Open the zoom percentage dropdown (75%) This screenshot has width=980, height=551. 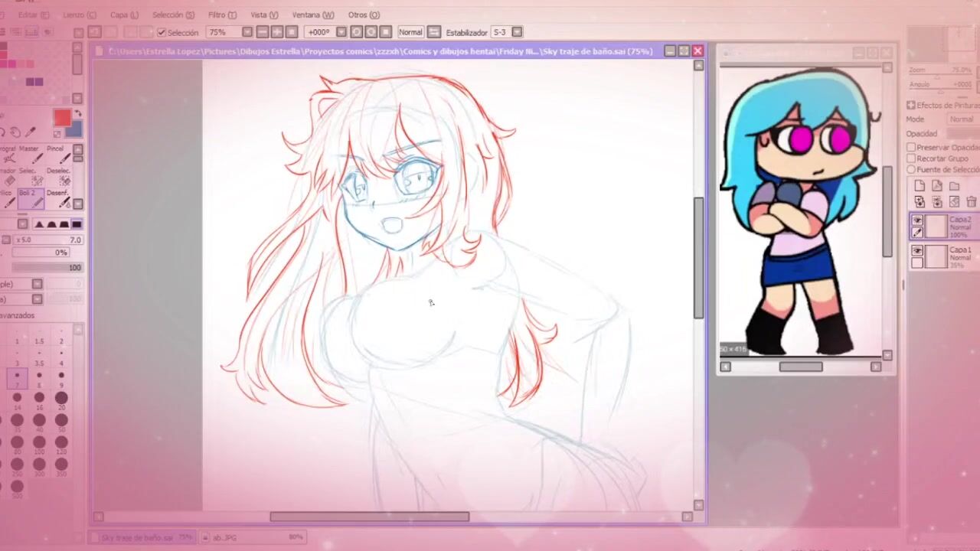pos(247,32)
